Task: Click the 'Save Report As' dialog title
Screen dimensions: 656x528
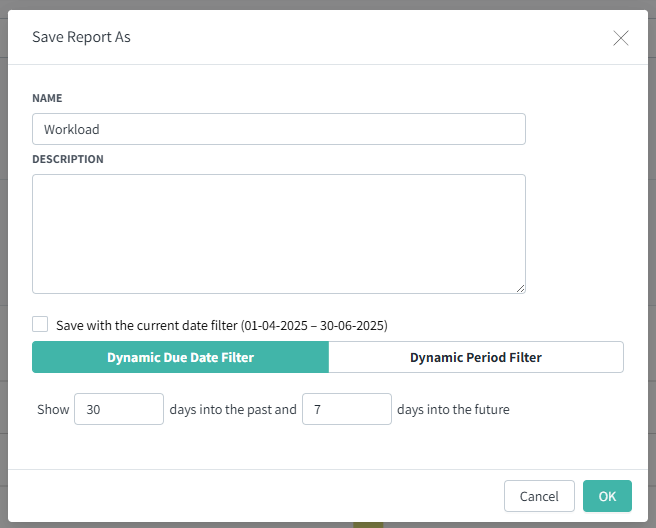Action: (81, 37)
